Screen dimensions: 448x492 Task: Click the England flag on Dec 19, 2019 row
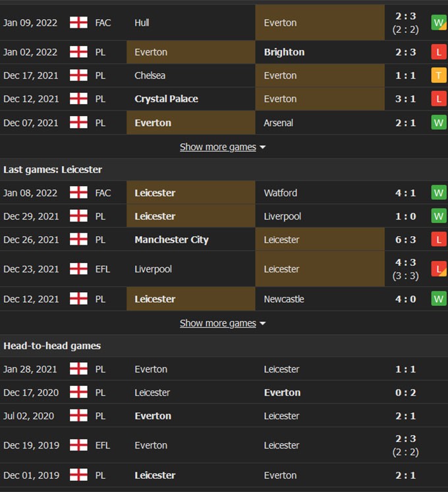[x=78, y=445]
